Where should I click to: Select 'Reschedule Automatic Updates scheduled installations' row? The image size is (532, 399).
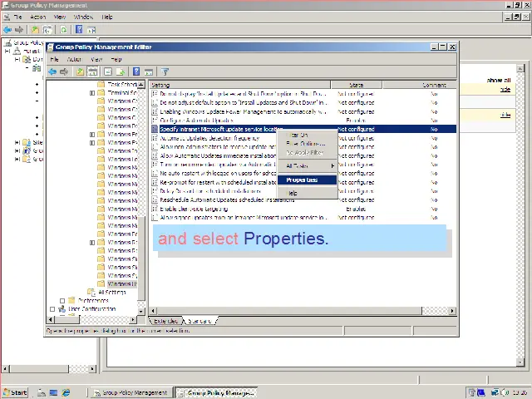[303, 199]
